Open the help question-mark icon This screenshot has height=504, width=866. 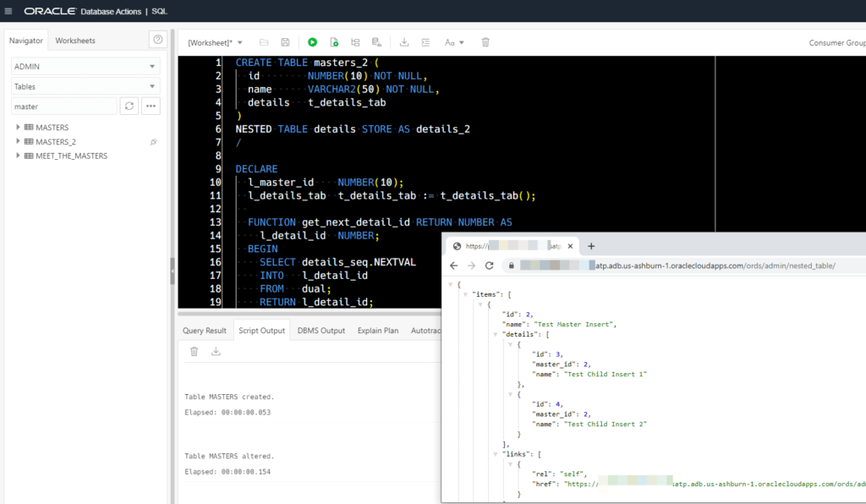click(158, 39)
